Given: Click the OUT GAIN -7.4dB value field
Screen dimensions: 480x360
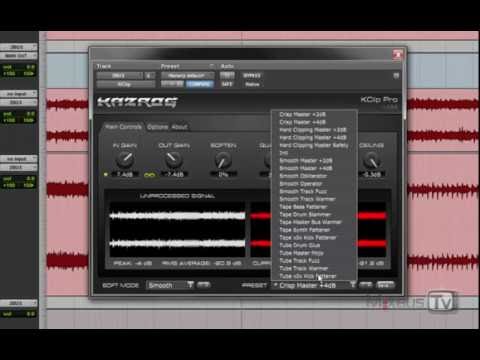Looking at the screenshot, I should click(x=174, y=174).
